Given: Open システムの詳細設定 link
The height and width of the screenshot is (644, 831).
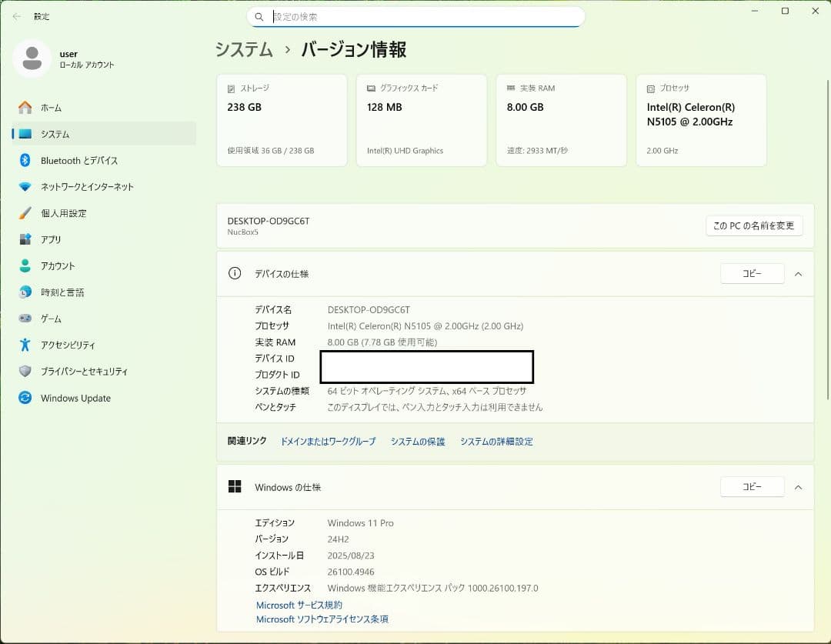Looking at the screenshot, I should pyautogui.click(x=496, y=441).
